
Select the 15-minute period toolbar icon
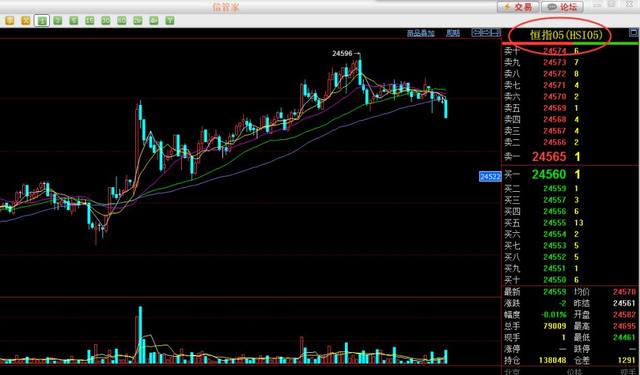coord(90,20)
